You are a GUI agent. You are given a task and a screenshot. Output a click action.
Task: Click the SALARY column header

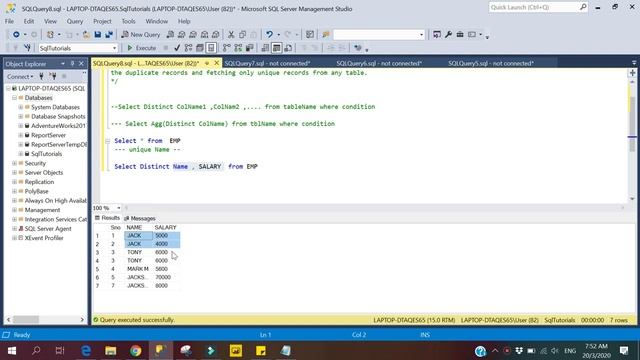click(x=165, y=227)
